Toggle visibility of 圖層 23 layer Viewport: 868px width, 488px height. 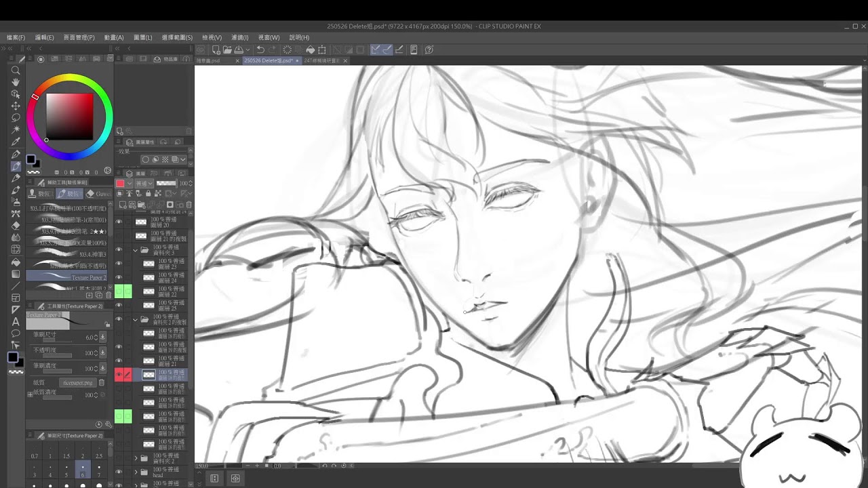click(x=119, y=264)
